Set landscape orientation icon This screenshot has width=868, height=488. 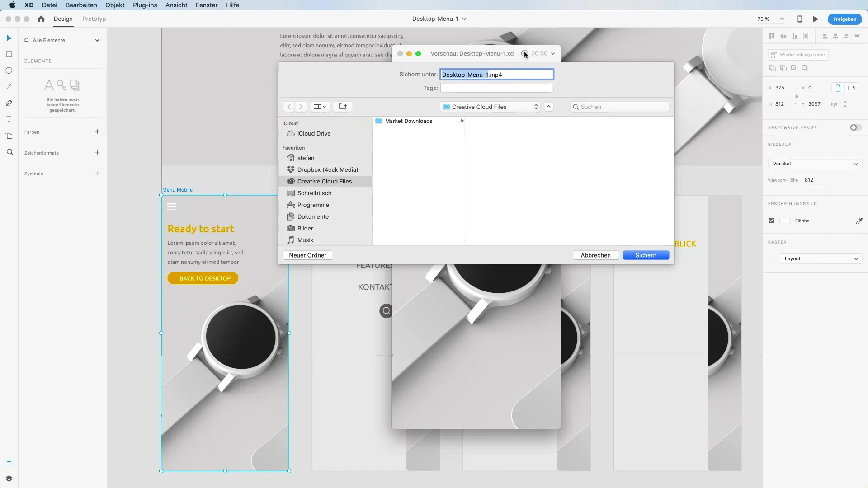[x=851, y=88]
